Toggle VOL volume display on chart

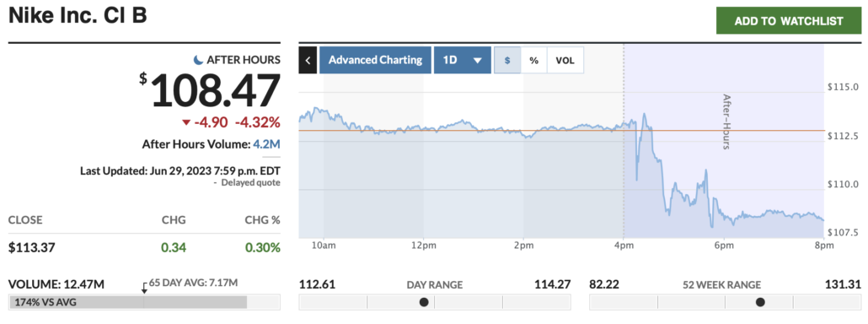[565, 60]
